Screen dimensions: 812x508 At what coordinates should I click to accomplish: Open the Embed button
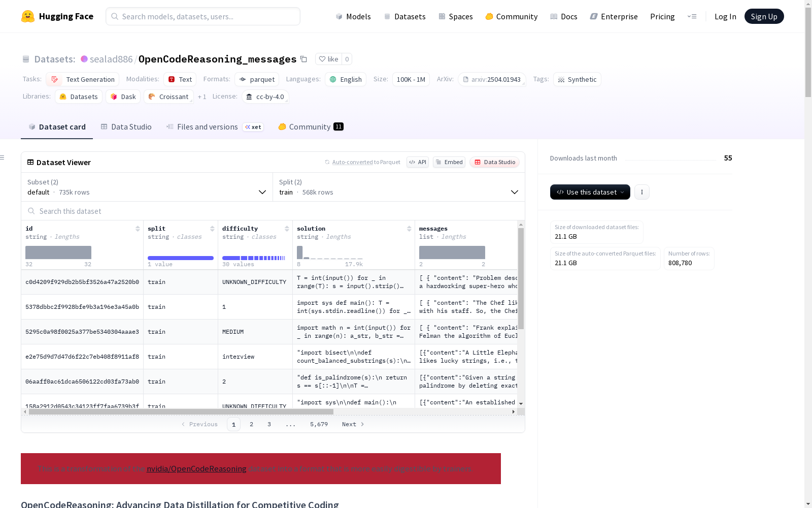tap(449, 162)
